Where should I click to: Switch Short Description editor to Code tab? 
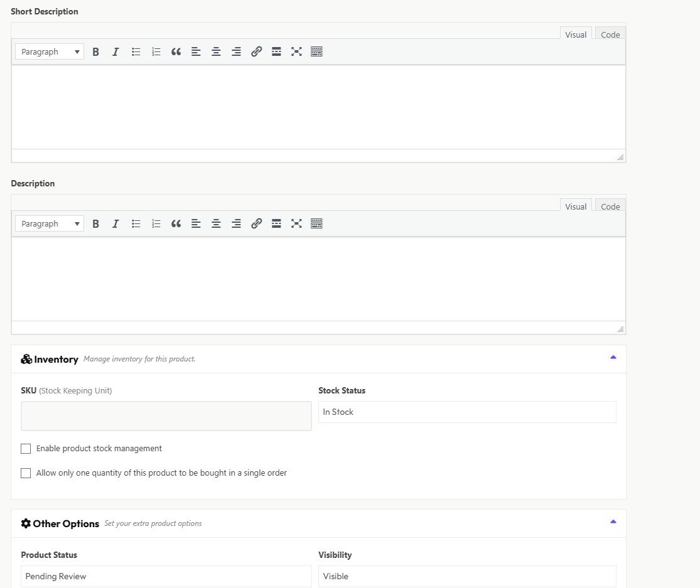click(x=610, y=35)
